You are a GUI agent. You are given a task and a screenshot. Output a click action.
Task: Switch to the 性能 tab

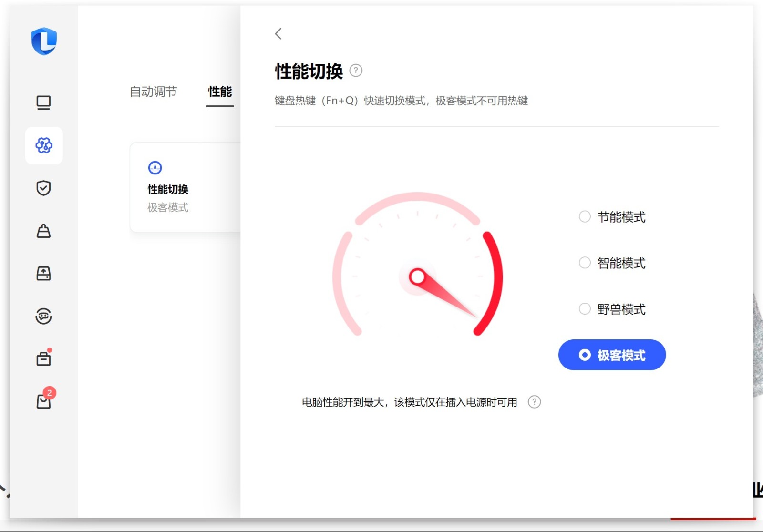(x=220, y=92)
